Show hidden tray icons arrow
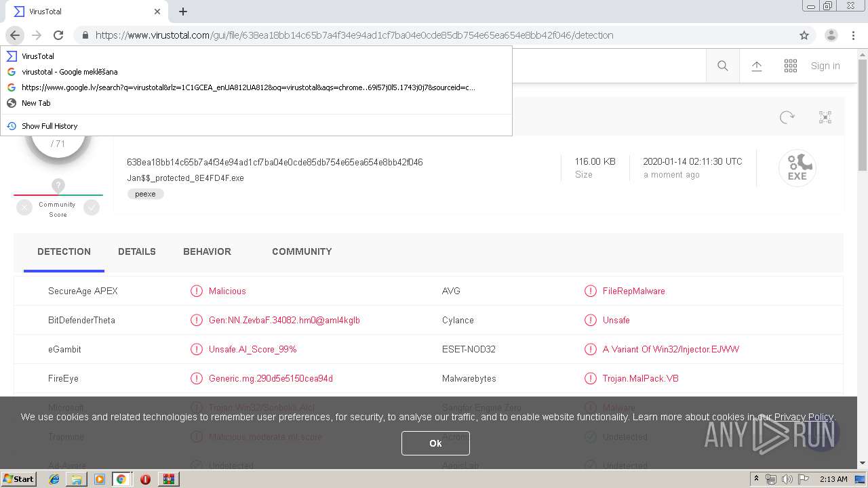Image resolution: width=868 pixels, height=488 pixels. click(x=757, y=479)
